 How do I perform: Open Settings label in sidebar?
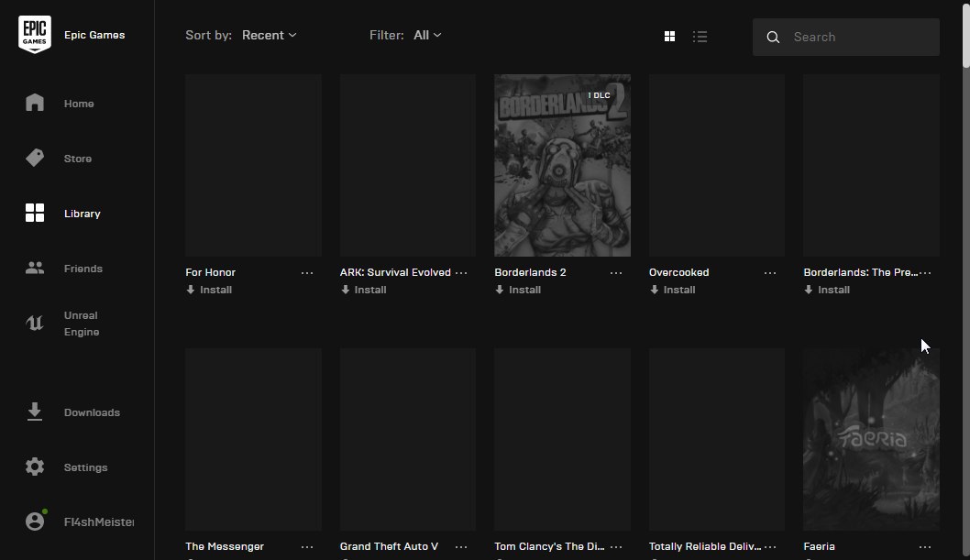pyautogui.click(x=86, y=467)
